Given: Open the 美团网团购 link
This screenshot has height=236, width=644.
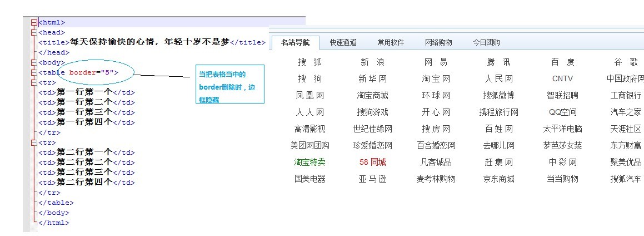Looking at the screenshot, I should [x=309, y=145].
